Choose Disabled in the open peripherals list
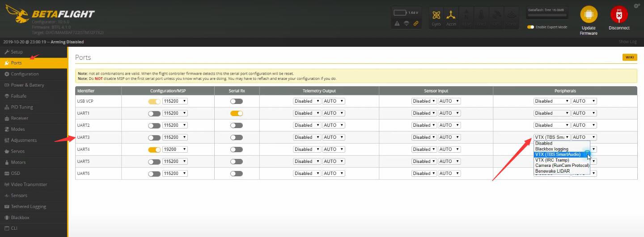Screen dimensions: 644x237 click(x=562, y=143)
